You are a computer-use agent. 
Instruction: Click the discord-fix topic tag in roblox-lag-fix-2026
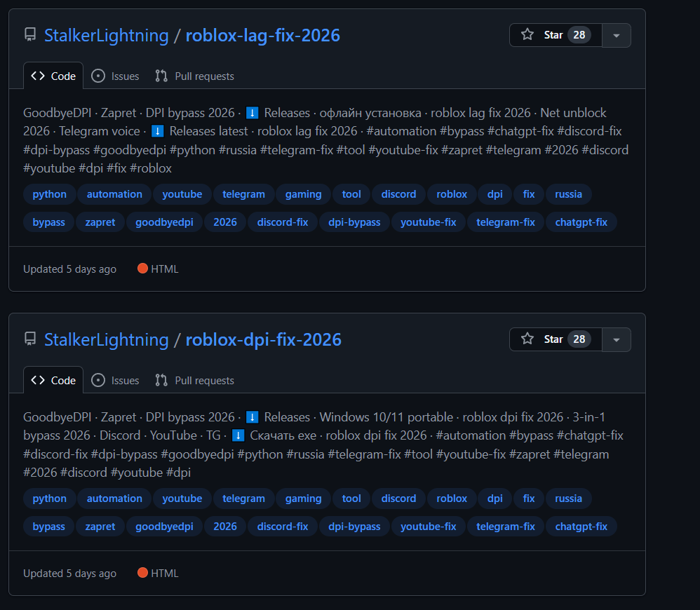tap(283, 222)
